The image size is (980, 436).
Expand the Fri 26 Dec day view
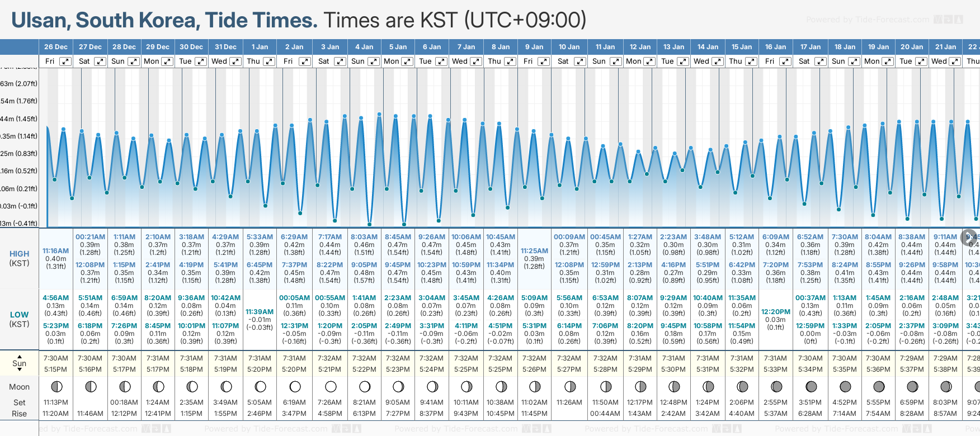point(65,61)
